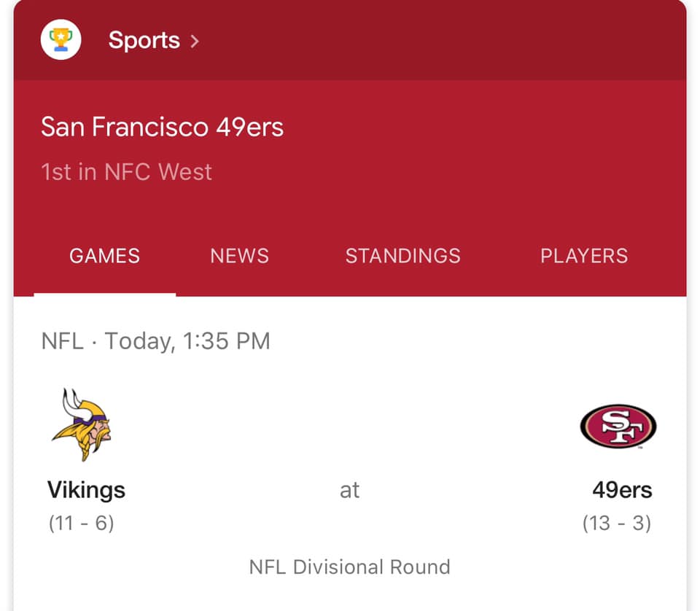This screenshot has width=700, height=611.
Task: Open the PLAYERS tab
Action: point(583,256)
